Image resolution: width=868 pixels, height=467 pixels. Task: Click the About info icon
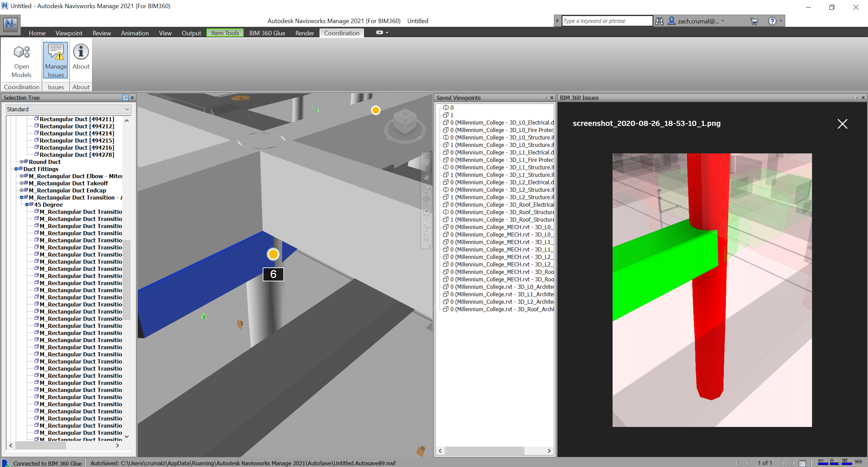point(81,52)
